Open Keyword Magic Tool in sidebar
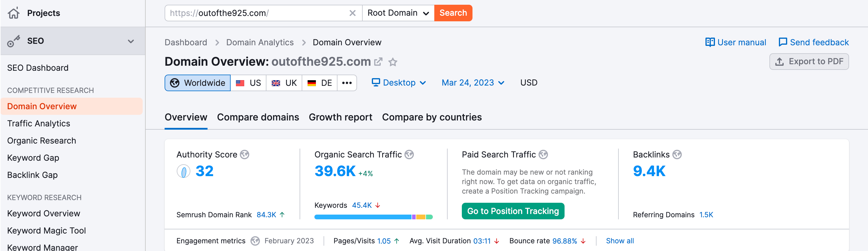Image resolution: width=868 pixels, height=251 pixels. (46, 231)
